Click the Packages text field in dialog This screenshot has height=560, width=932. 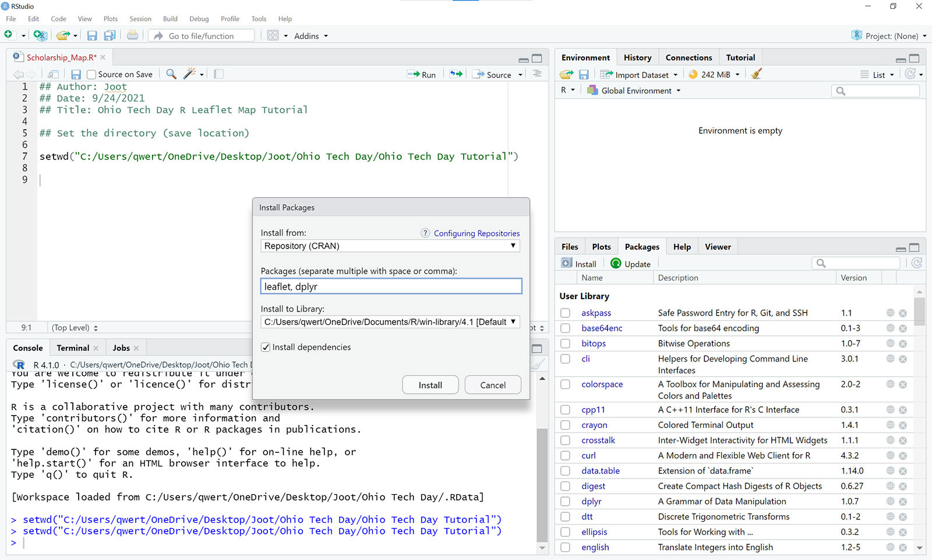[x=391, y=286]
